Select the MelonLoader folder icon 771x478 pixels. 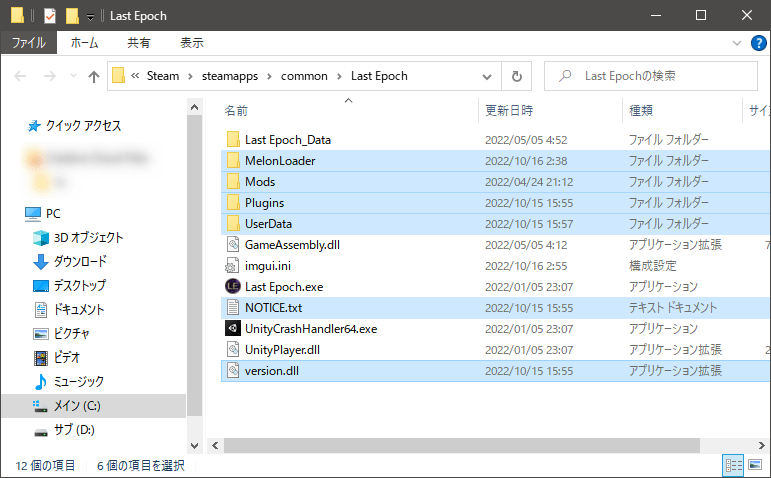click(x=233, y=161)
